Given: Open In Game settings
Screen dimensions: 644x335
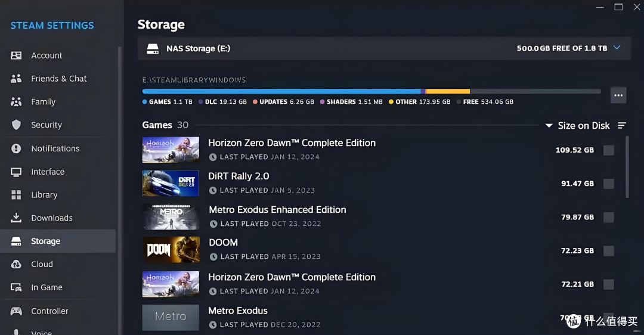Looking at the screenshot, I should click(x=58, y=287).
